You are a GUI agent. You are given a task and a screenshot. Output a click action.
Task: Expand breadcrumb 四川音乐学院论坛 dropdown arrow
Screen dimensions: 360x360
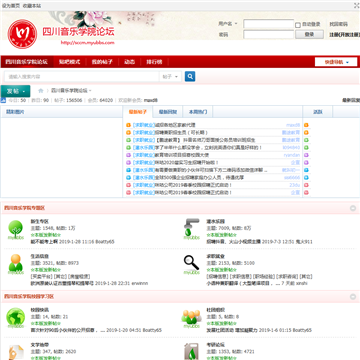click(90, 91)
